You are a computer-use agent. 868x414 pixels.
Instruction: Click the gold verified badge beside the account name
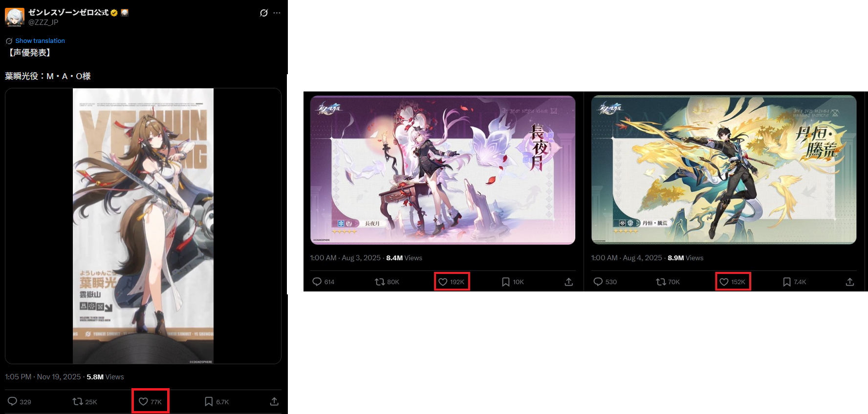coord(114,13)
